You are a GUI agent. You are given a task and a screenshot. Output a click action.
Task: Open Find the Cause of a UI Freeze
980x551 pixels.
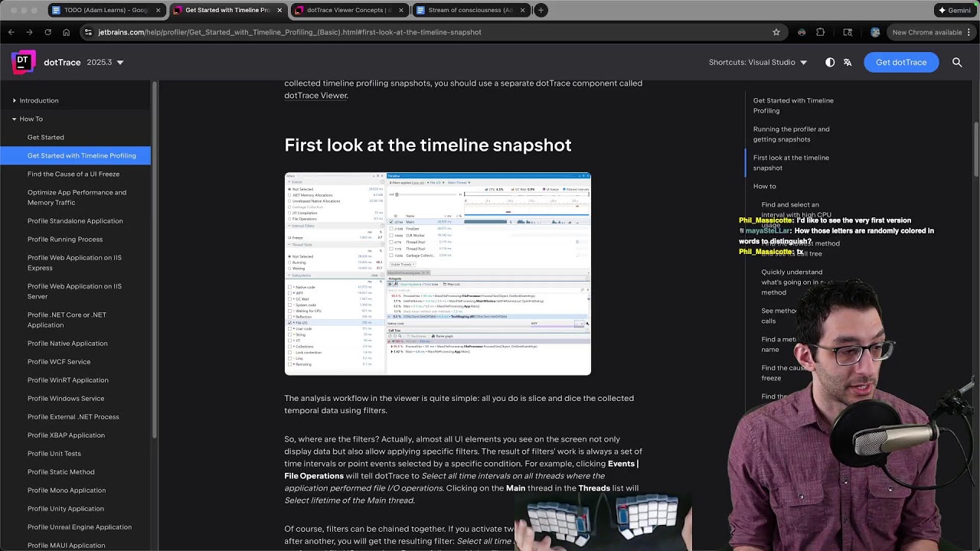tap(73, 174)
